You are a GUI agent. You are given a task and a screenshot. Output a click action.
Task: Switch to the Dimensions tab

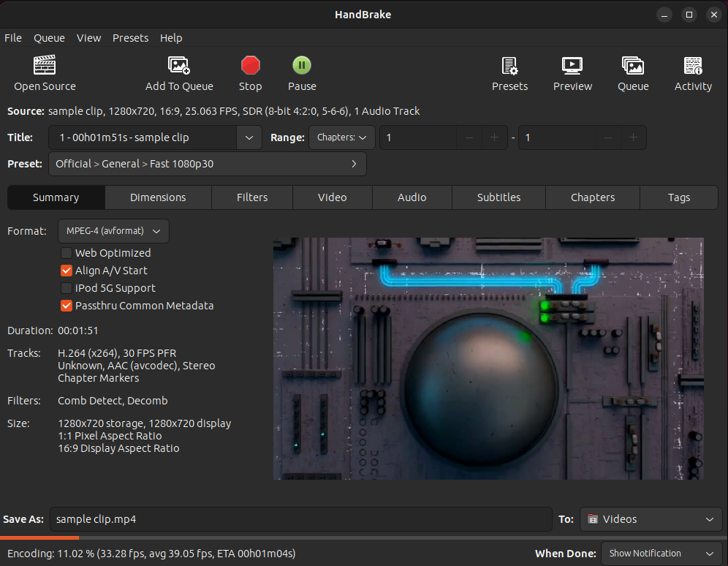pos(158,197)
